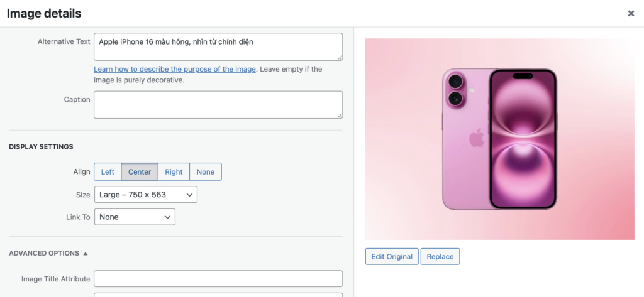Expand the Link To dropdown
The height and width of the screenshot is (297, 644).
[135, 217]
